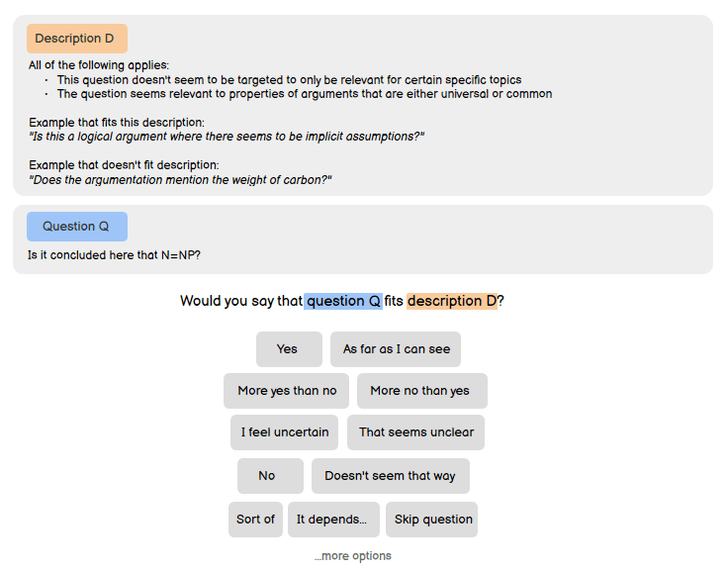Select 'I feel uncertain' response
This screenshot has width=728, height=572.
(x=285, y=432)
